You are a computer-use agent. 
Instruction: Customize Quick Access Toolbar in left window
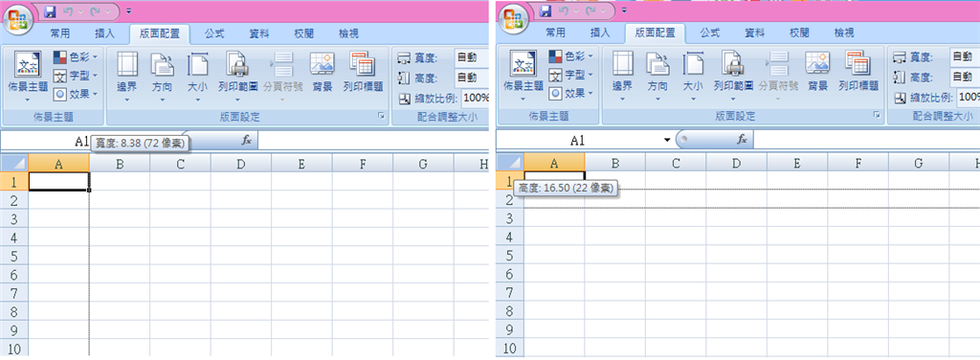[128, 11]
